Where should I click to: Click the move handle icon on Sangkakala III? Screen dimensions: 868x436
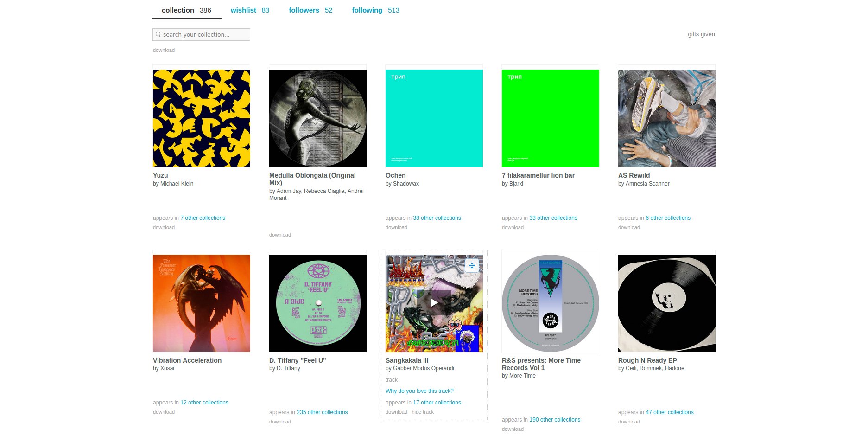click(472, 266)
